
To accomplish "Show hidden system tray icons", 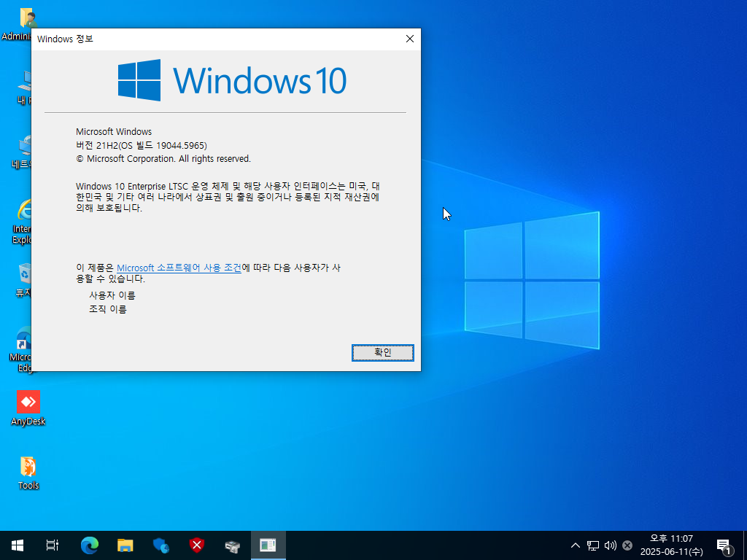I will tap(576, 545).
